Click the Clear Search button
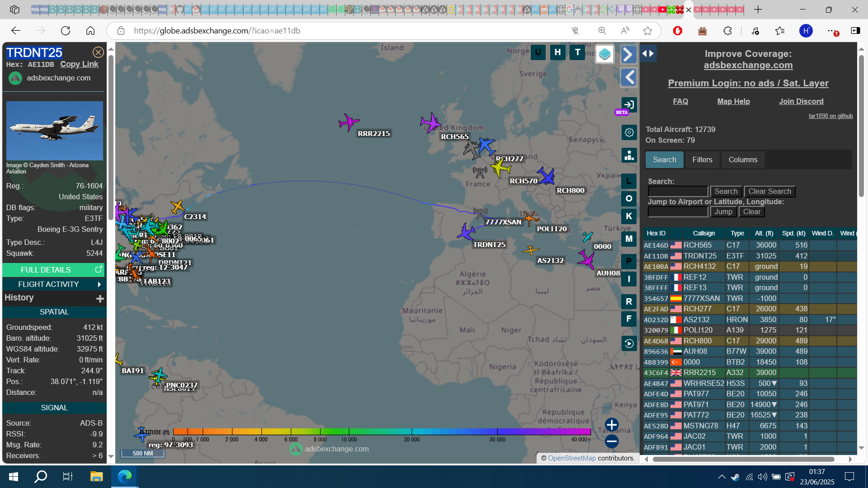The image size is (868, 488). click(x=769, y=192)
